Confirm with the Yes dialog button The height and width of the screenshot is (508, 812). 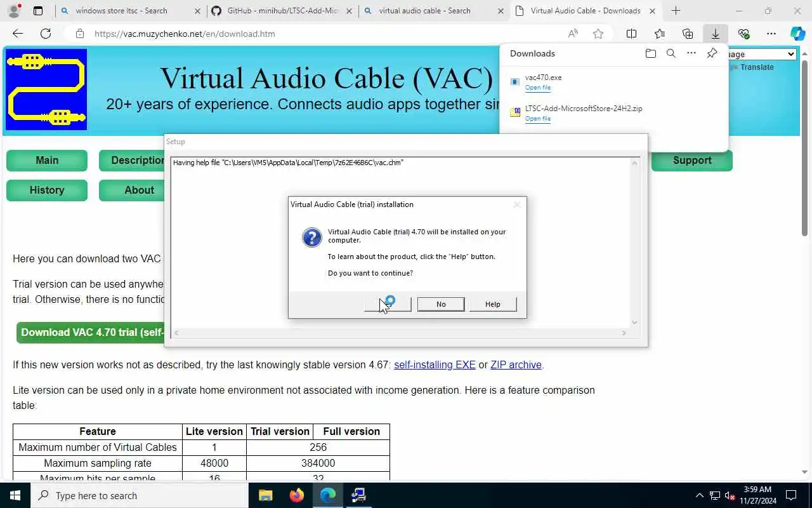[x=388, y=304]
